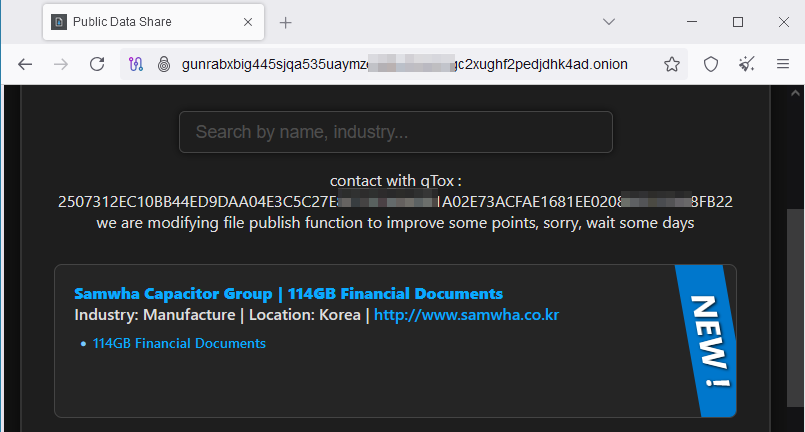Viewport: 805px width, 432px height.
Task: Click the Public Data Share tab favicon
Action: coord(59,22)
